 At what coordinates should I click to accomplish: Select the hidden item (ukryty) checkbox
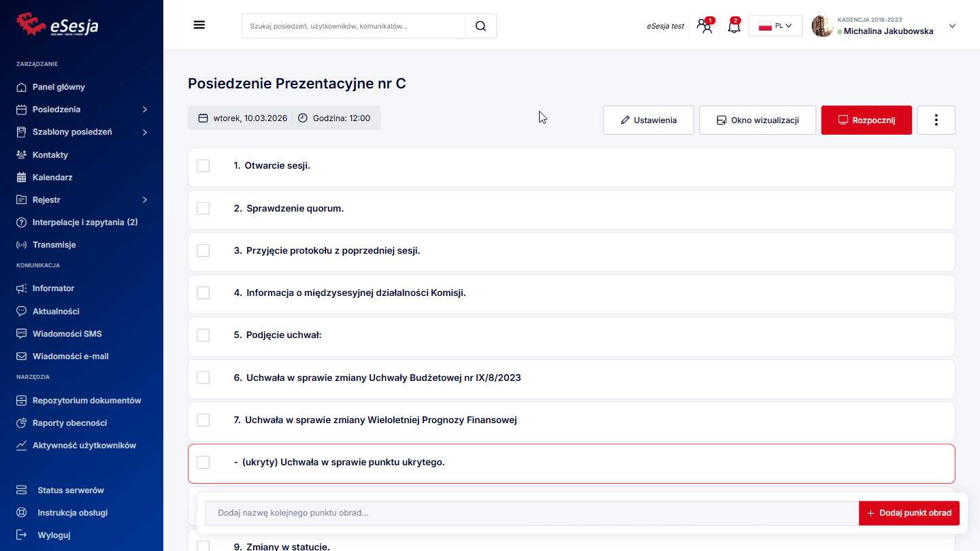point(203,463)
